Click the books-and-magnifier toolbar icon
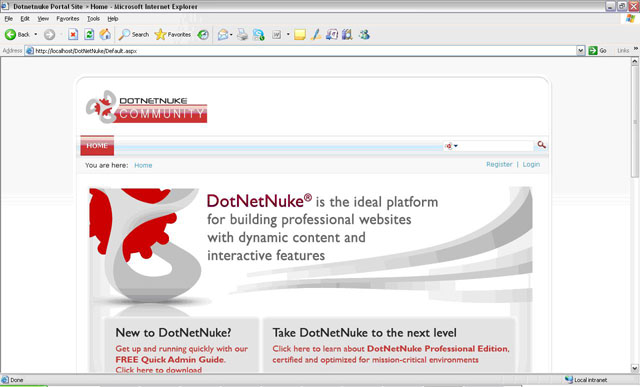 [x=347, y=35]
